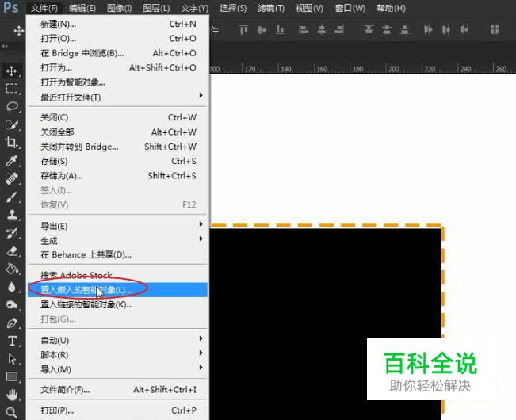Select the Pen tool
This screenshot has width=516, height=420.
click(12, 323)
